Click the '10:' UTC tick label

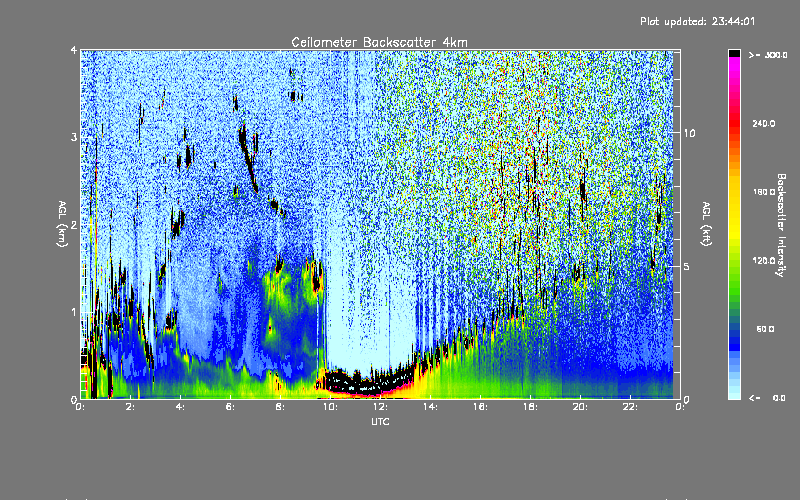(330, 407)
